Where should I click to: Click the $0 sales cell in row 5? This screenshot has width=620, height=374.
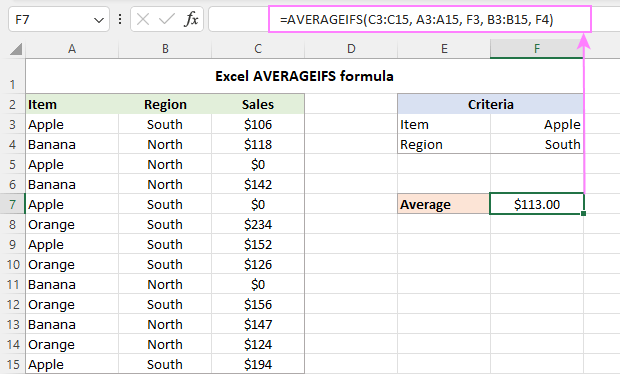[258, 164]
